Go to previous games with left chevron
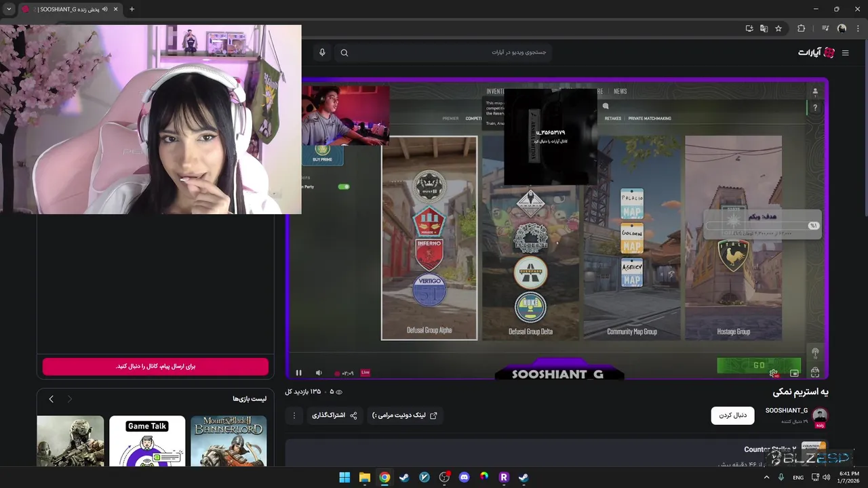 coord(51,399)
